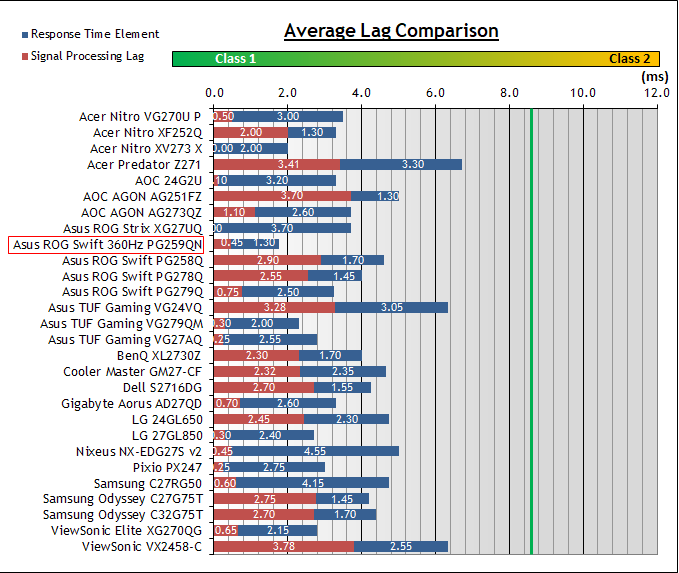Select the 'LG 27GL850' row label
Viewport: 679px width, 573px height.
point(167,436)
